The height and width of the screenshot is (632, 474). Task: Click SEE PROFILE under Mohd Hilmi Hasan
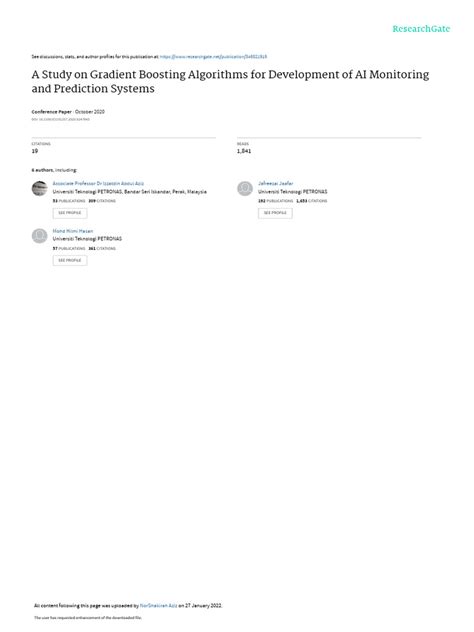tap(70, 260)
